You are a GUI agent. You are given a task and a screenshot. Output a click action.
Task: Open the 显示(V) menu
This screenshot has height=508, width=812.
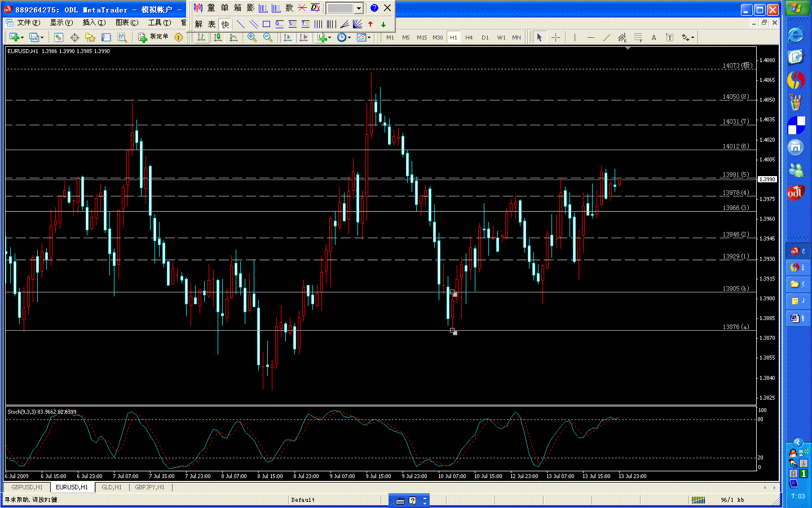61,23
